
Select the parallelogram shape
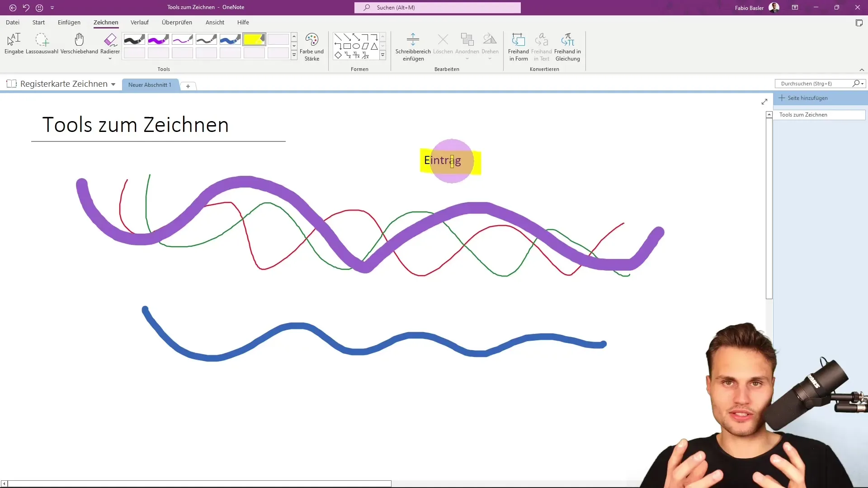[365, 46]
